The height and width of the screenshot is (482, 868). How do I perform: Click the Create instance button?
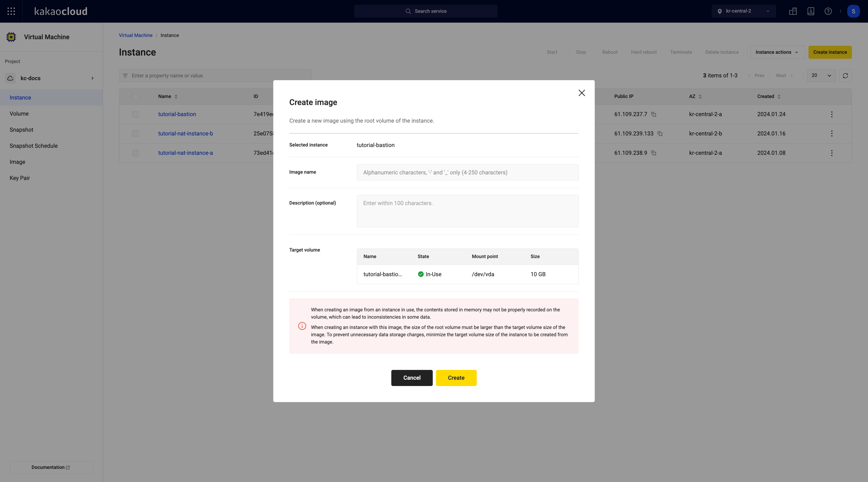click(830, 52)
